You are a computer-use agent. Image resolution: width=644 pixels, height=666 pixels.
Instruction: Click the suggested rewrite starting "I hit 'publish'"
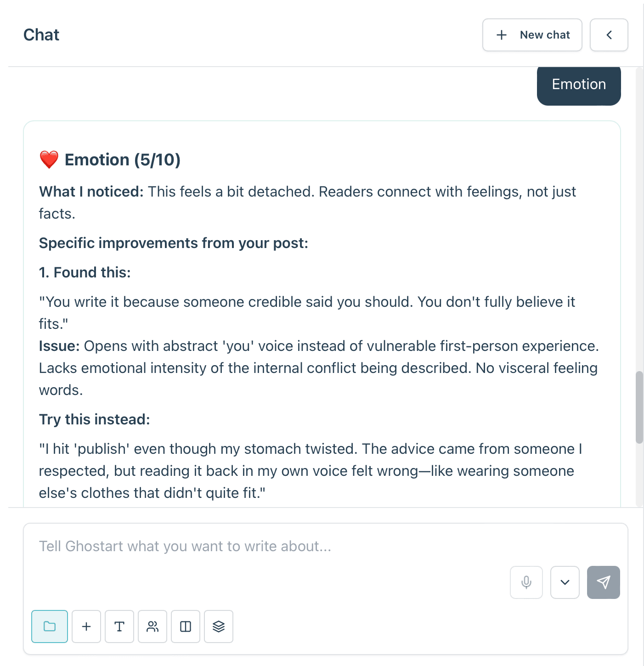311,471
